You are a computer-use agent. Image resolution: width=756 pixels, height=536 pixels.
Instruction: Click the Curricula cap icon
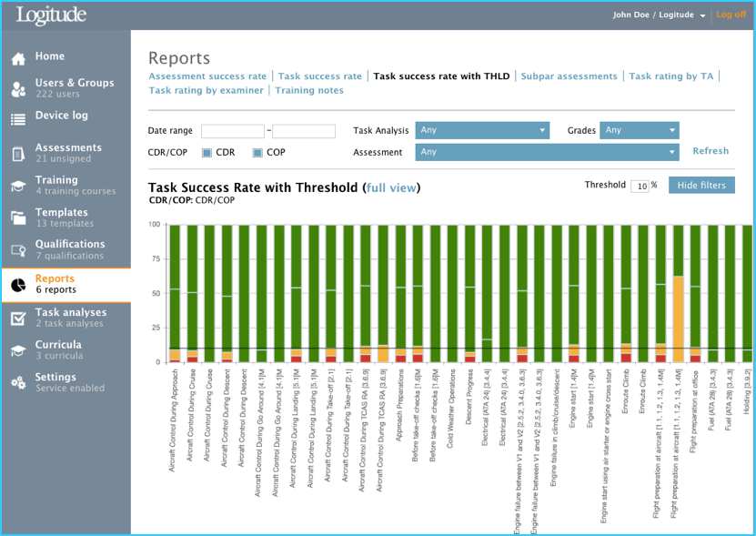18,350
